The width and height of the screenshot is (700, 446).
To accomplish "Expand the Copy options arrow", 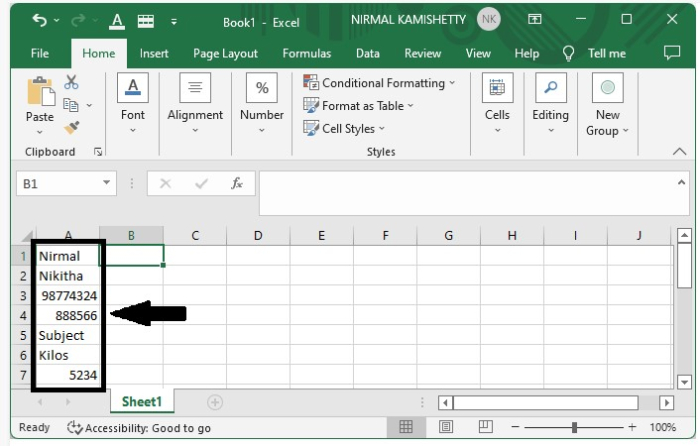I will tap(89, 105).
